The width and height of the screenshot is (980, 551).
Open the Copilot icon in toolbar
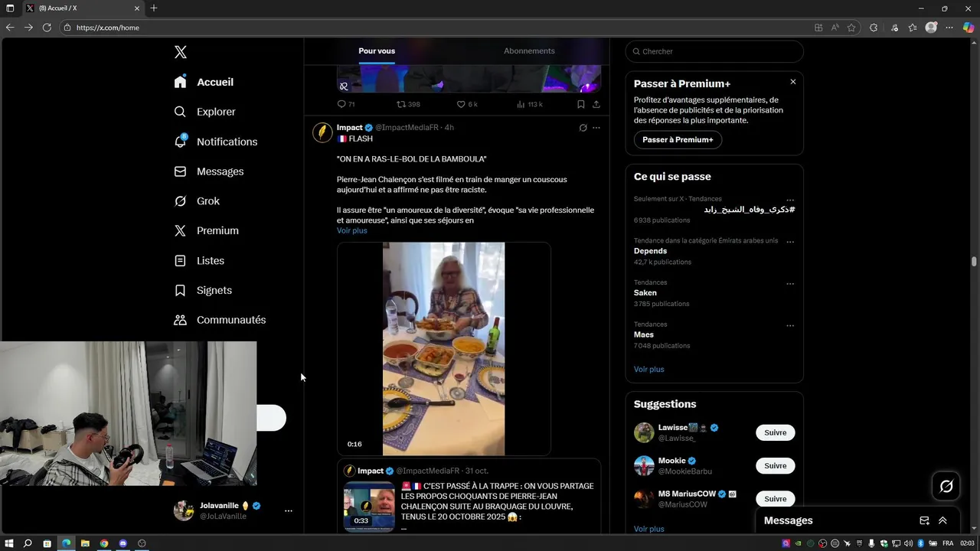pyautogui.click(x=968, y=28)
